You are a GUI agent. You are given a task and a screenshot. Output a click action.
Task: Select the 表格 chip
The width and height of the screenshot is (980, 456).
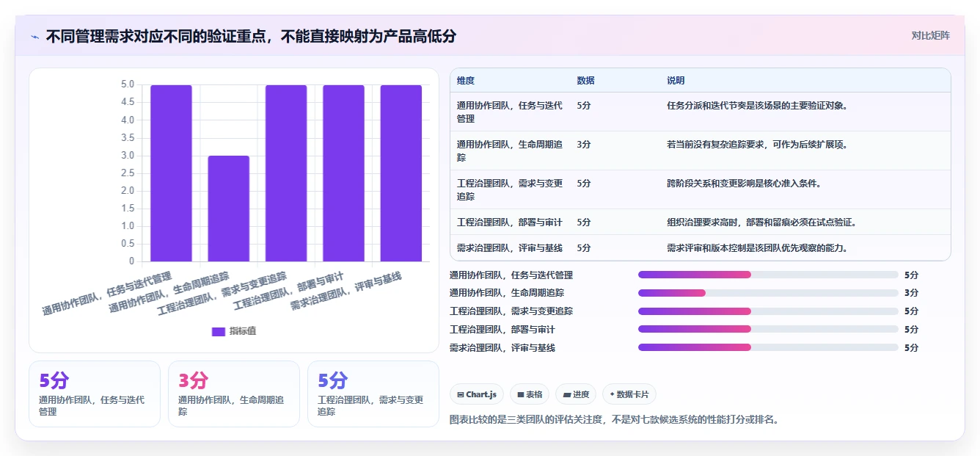pyautogui.click(x=530, y=394)
